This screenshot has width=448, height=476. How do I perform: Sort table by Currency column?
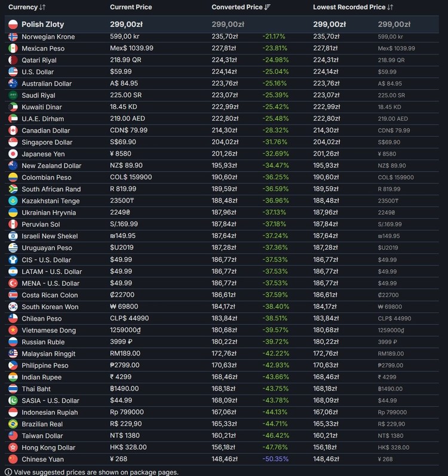click(27, 7)
